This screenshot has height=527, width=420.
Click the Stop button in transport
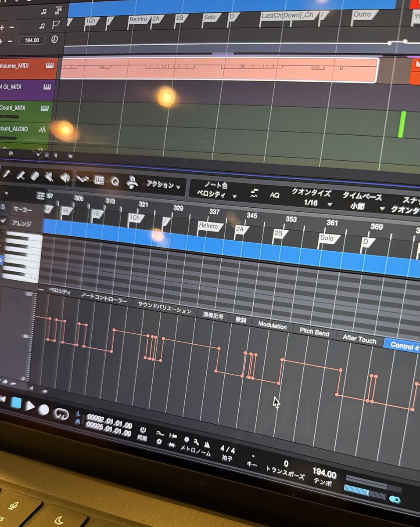(16, 402)
